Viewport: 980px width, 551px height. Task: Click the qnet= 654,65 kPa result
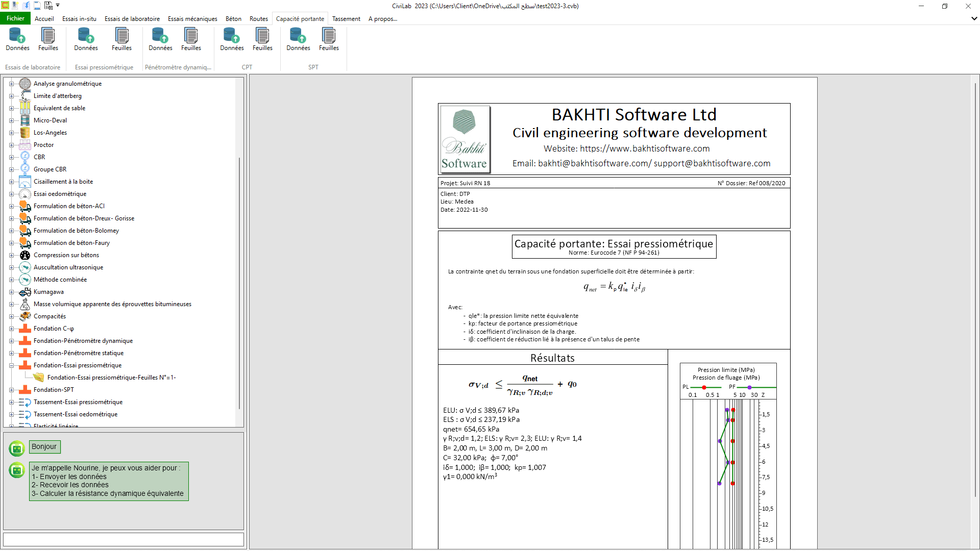coord(471,429)
